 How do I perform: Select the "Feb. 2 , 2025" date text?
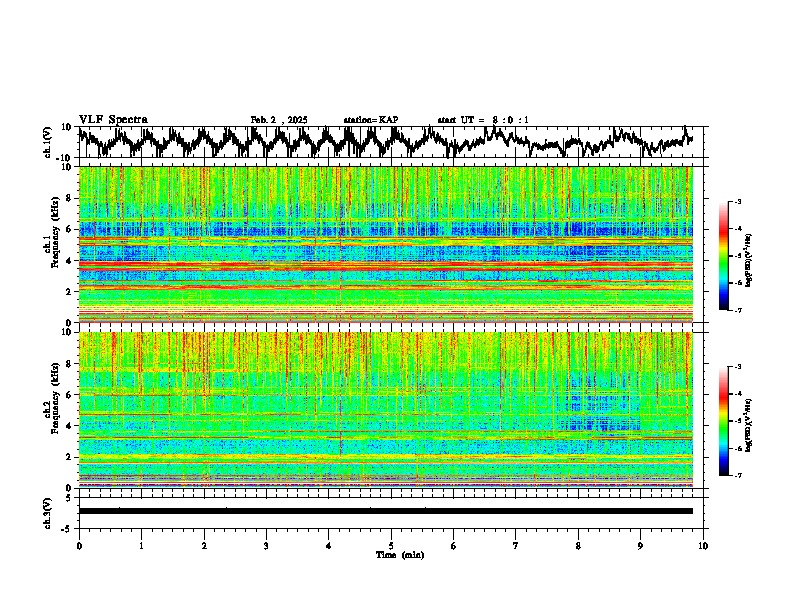point(279,120)
